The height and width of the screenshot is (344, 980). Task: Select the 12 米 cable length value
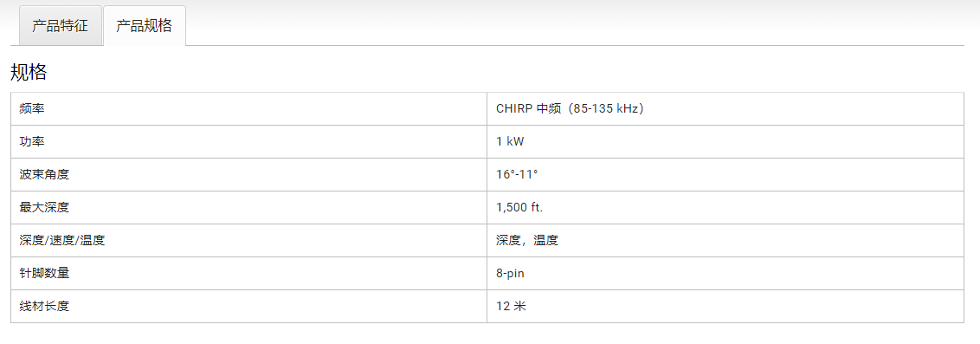512,307
